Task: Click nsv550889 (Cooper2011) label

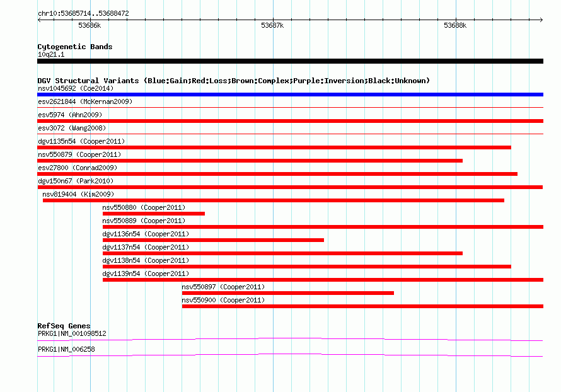Action: pyautogui.click(x=144, y=221)
